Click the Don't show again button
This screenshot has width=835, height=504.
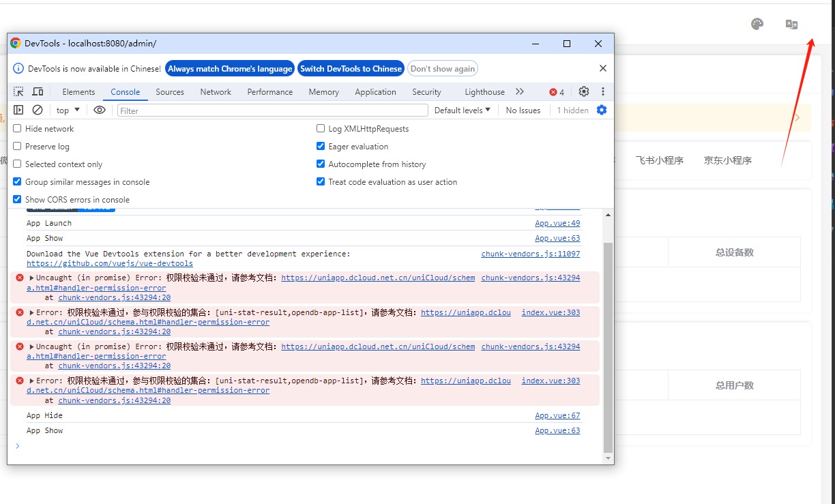pyautogui.click(x=443, y=69)
